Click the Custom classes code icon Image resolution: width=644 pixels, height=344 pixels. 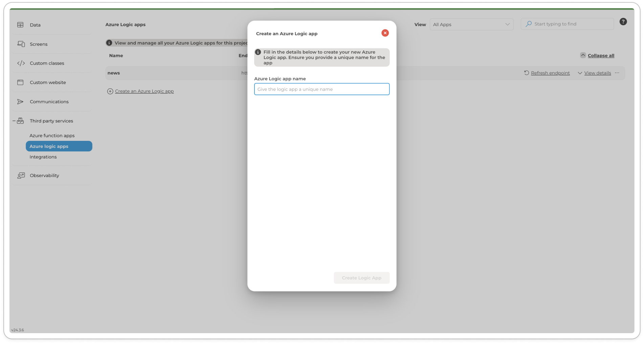coord(21,63)
